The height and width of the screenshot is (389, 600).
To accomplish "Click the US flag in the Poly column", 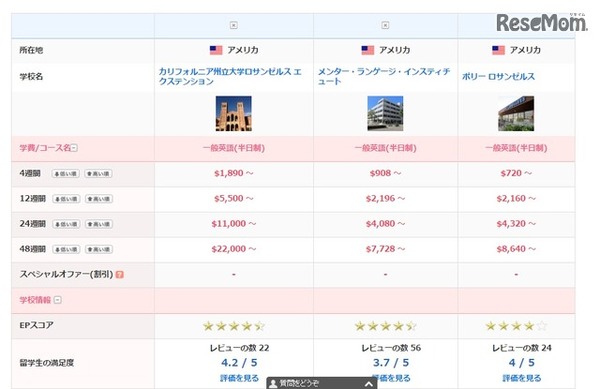I will coord(498,50).
